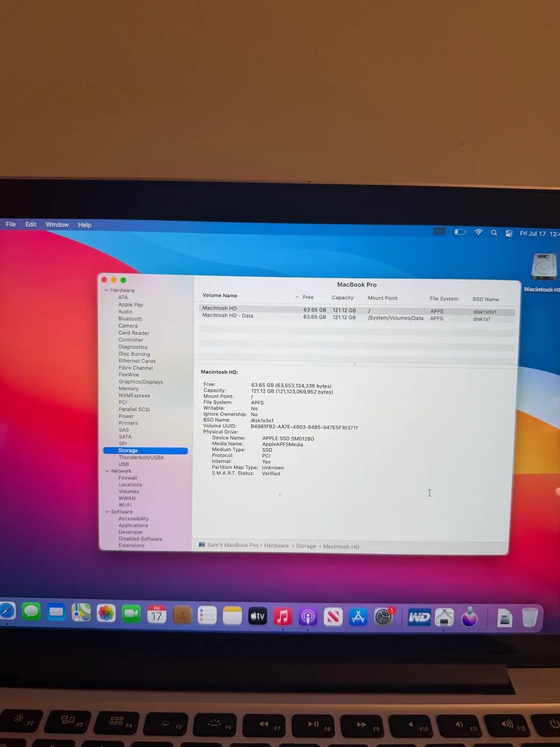Click the date and time in menu bar
This screenshot has width=560, height=747.
pyautogui.click(x=540, y=234)
